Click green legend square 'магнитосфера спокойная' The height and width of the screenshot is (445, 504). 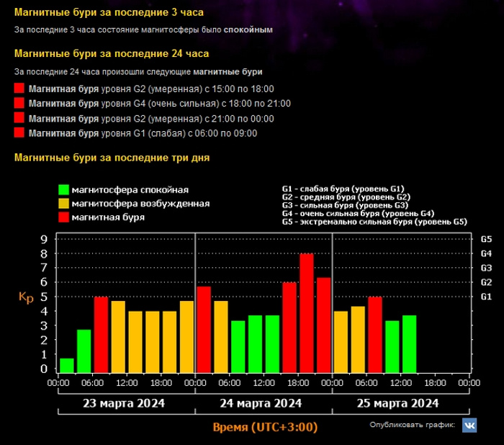pyautogui.click(x=64, y=190)
